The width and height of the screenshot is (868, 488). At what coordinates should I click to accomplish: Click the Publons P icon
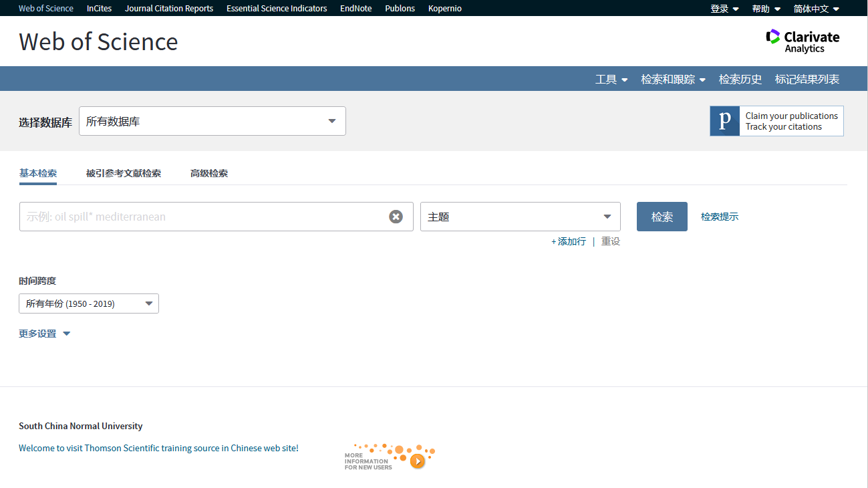click(x=725, y=121)
